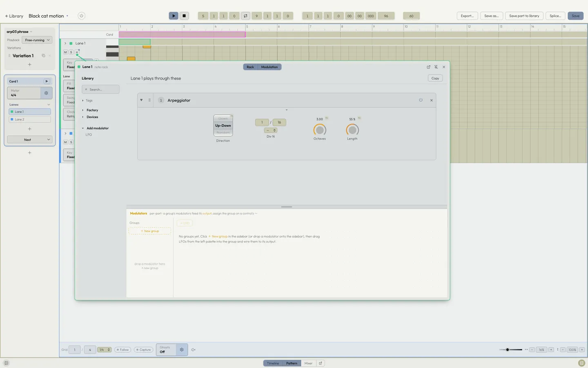Click the Octaves knob
The height and width of the screenshot is (368, 588).
tap(320, 130)
